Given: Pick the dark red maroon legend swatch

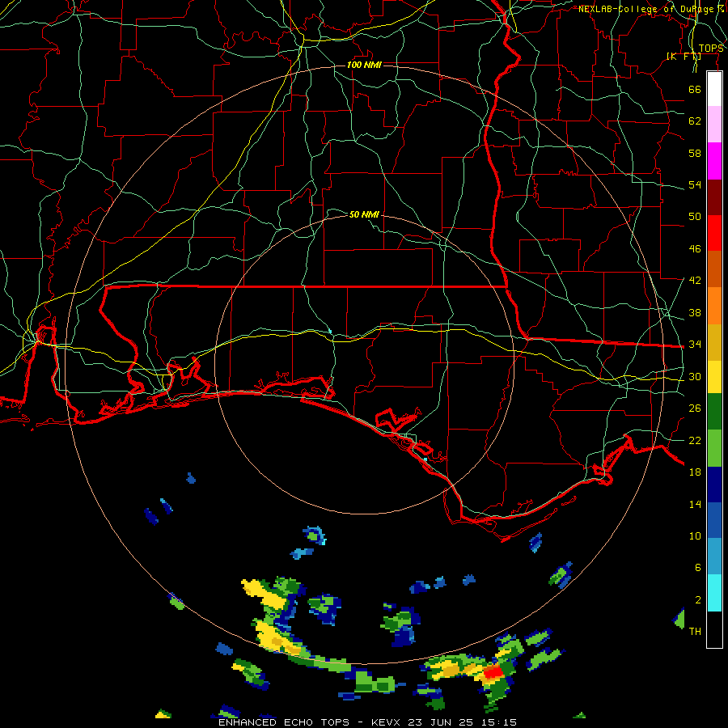Looking at the screenshot, I should coord(714,197).
